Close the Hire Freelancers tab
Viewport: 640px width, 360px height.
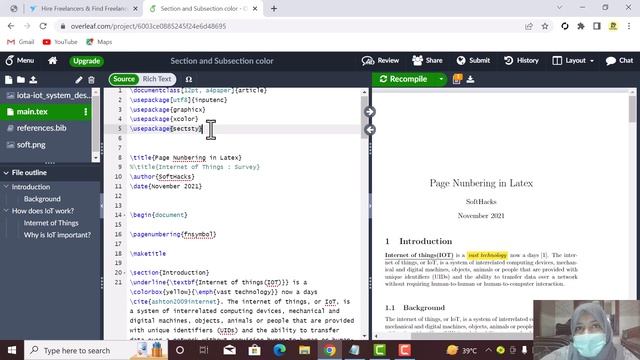(x=136, y=9)
